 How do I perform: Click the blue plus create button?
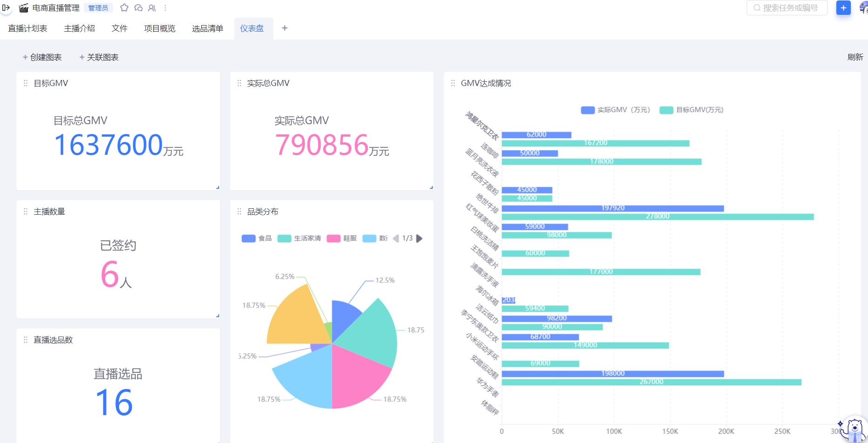843,8
